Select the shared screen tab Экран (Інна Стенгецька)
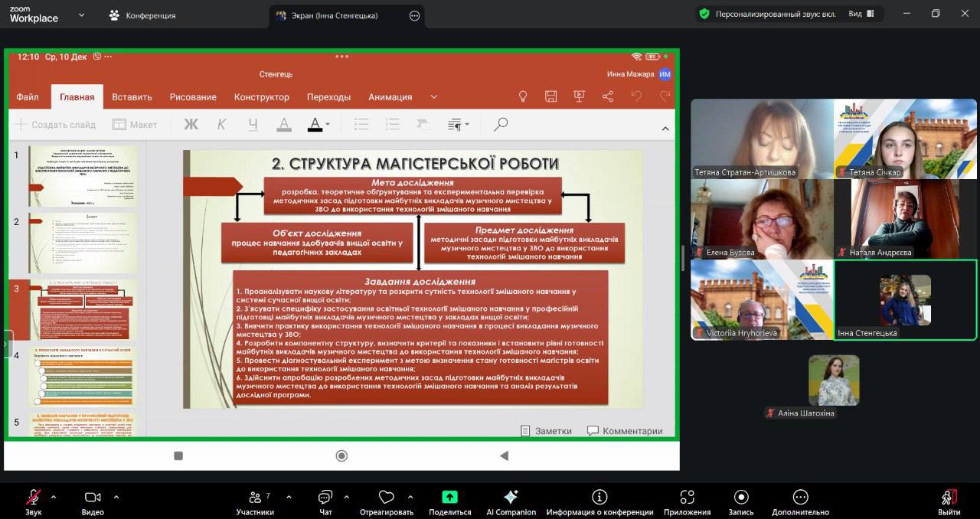Image resolution: width=980 pixels, height=519 pixels. pos(339,15)
